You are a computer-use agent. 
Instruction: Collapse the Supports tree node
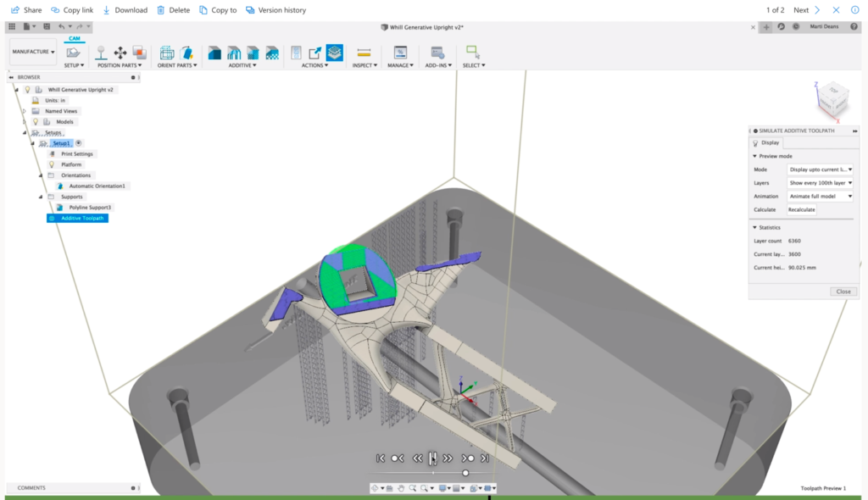[41, 197]
